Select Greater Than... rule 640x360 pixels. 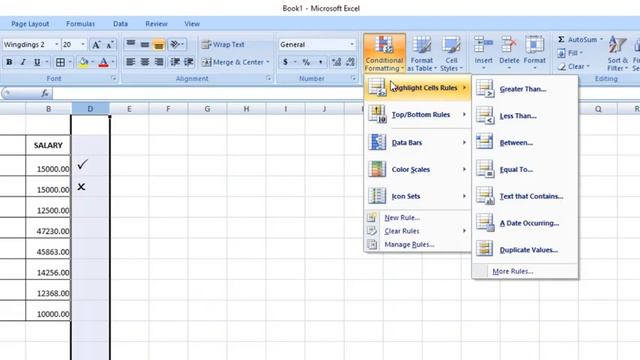coord(524,89)
